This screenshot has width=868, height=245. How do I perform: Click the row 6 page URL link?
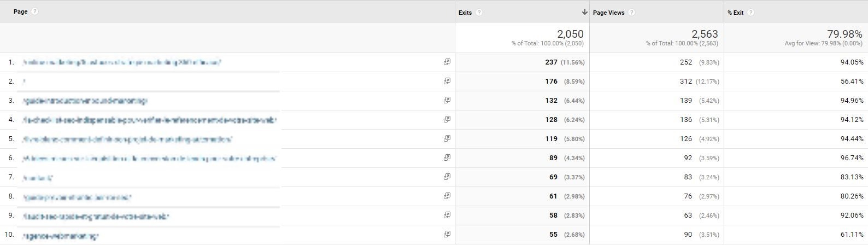pyautogui.click(x=149, y=158)
